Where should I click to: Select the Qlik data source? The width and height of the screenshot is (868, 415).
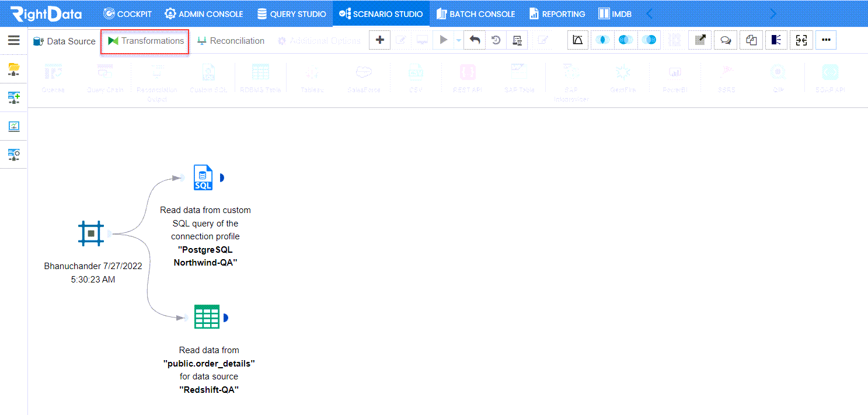778,78
